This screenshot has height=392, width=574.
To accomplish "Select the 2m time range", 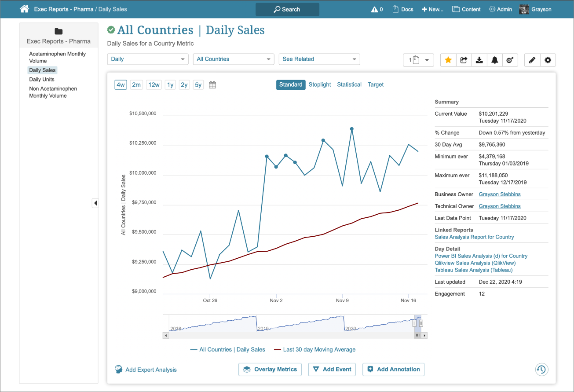I will pos(136,85).
